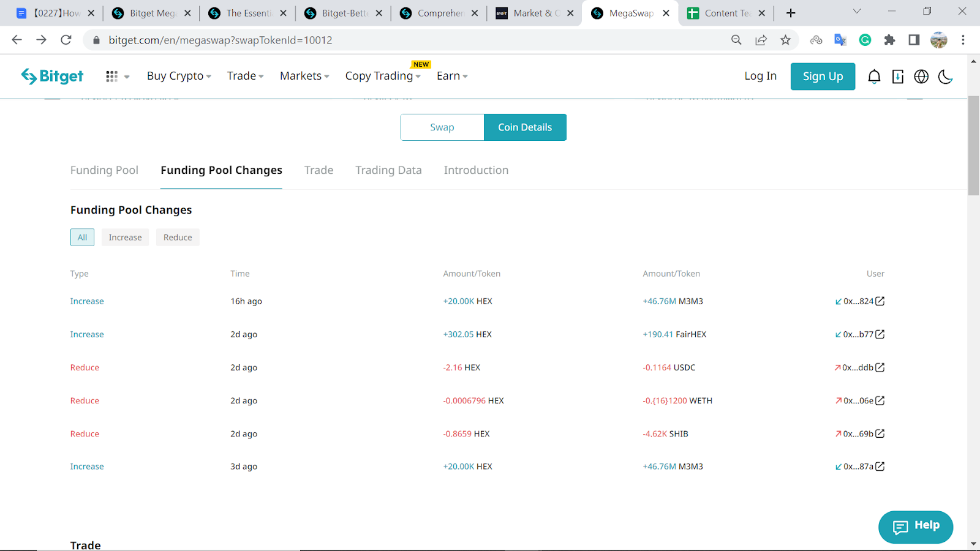Viewport: 980px width, 551px height.
Task: Share this page from the address bar
Action: pos(761,40)
